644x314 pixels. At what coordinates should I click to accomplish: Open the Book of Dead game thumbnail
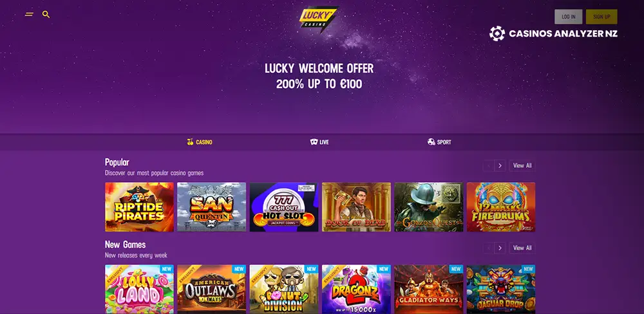356,207
